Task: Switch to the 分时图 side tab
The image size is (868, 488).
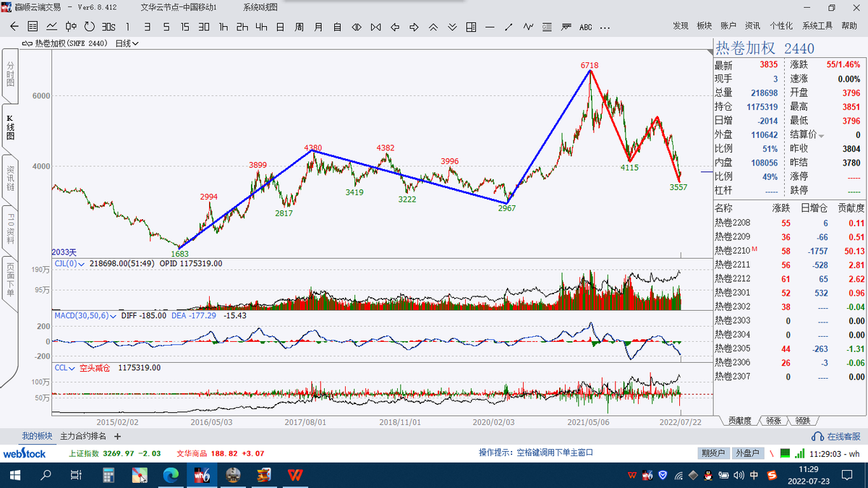Action: pyautogui.click(x=9, y=74)
